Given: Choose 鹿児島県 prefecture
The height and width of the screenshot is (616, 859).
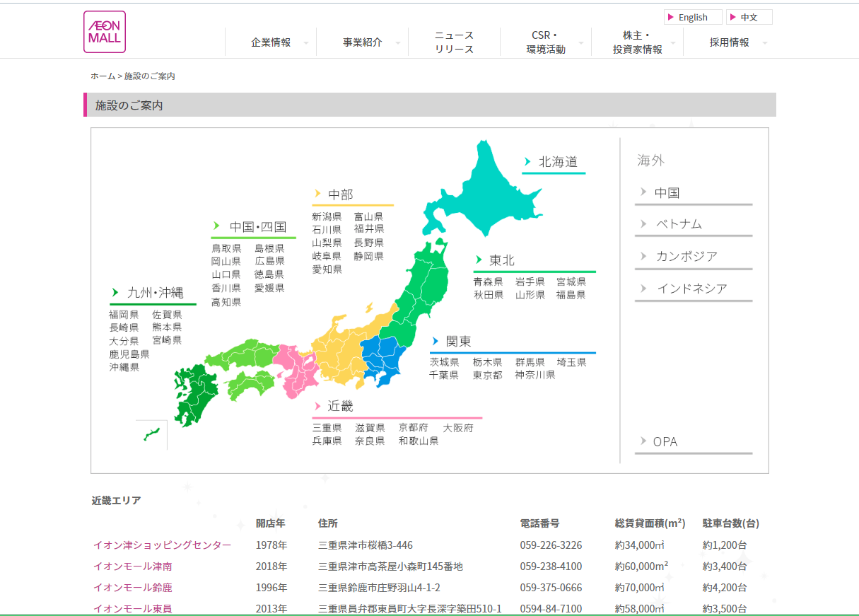Looking at the screenshot, I should click(129, 354).
